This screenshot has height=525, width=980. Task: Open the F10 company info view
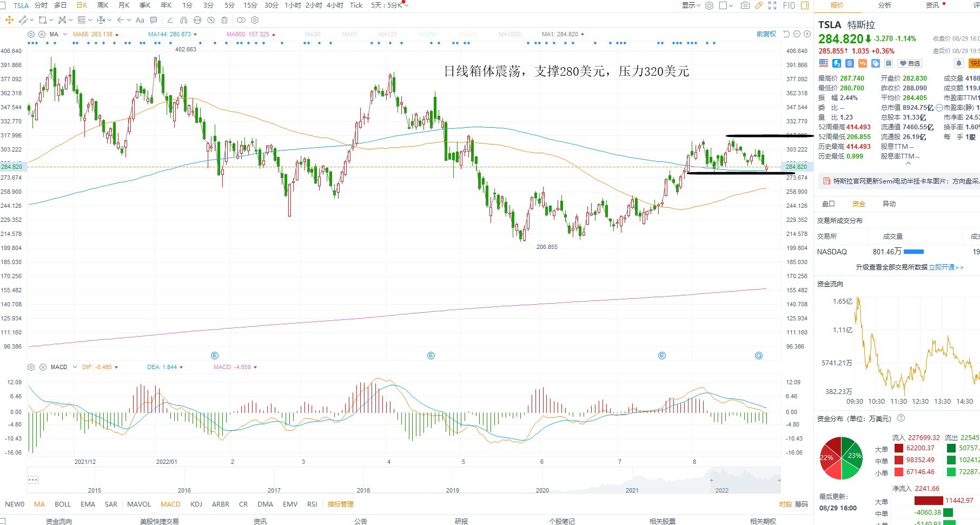789,5
